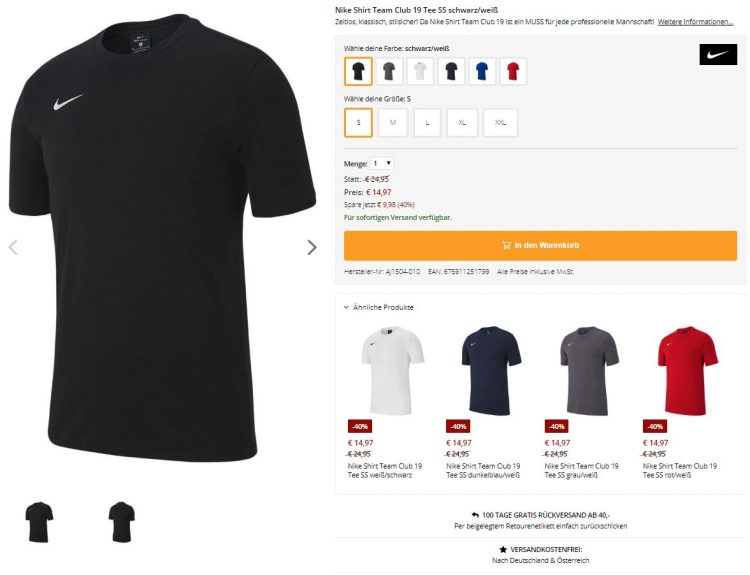Image resolution: width=750 pixels, height=575 pixels.
Task: Select size XL
Action: (x=462, y=123)
